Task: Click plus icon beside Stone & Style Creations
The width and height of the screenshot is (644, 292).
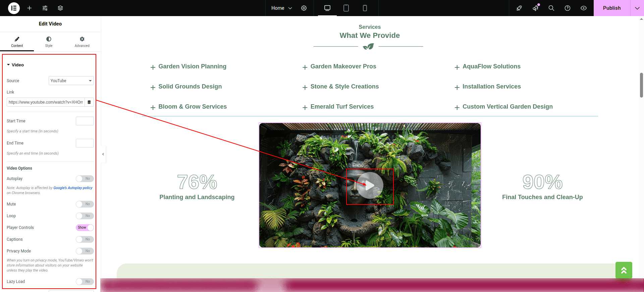Action: [305, 87]
